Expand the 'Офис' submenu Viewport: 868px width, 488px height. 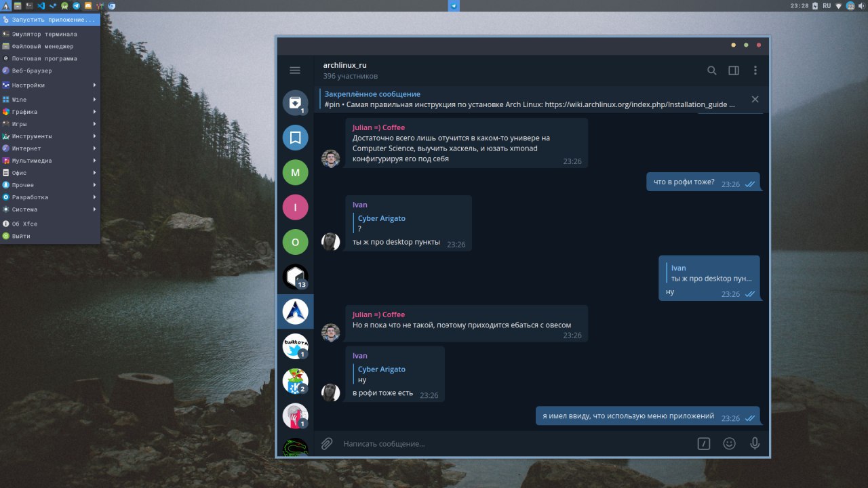coord(50,173)
